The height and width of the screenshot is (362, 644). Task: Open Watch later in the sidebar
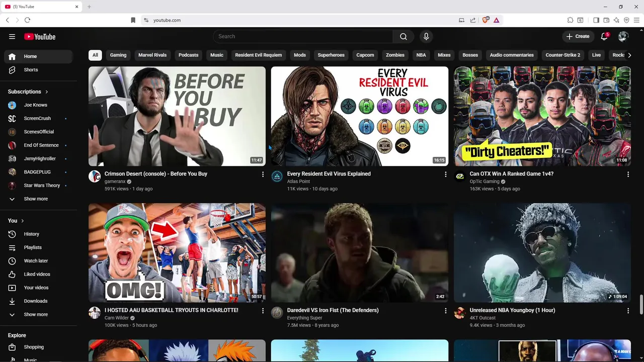pos(38,261)
